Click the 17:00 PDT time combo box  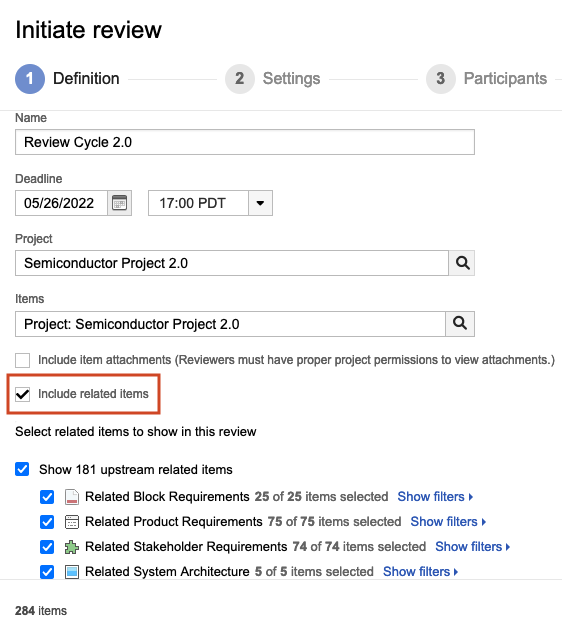tap(210, 203)
